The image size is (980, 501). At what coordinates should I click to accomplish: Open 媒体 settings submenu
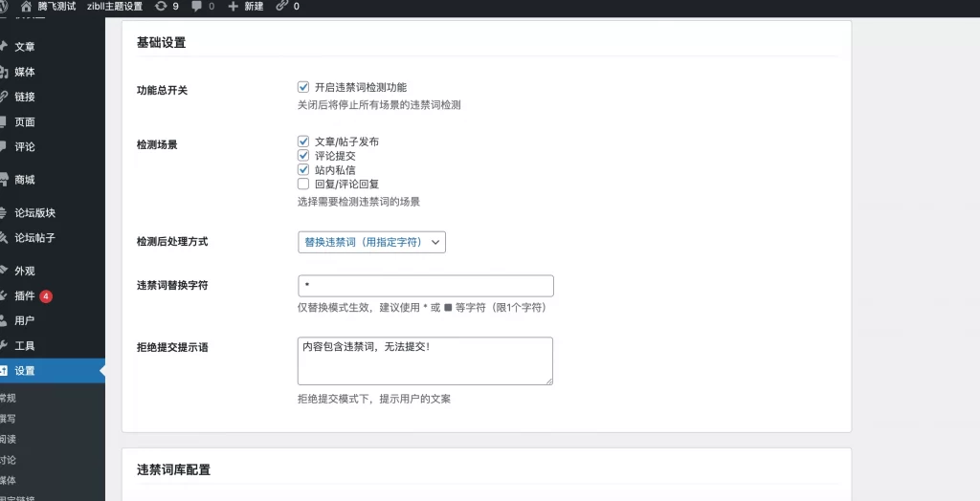pyautogui.click(x=8, y=480)
